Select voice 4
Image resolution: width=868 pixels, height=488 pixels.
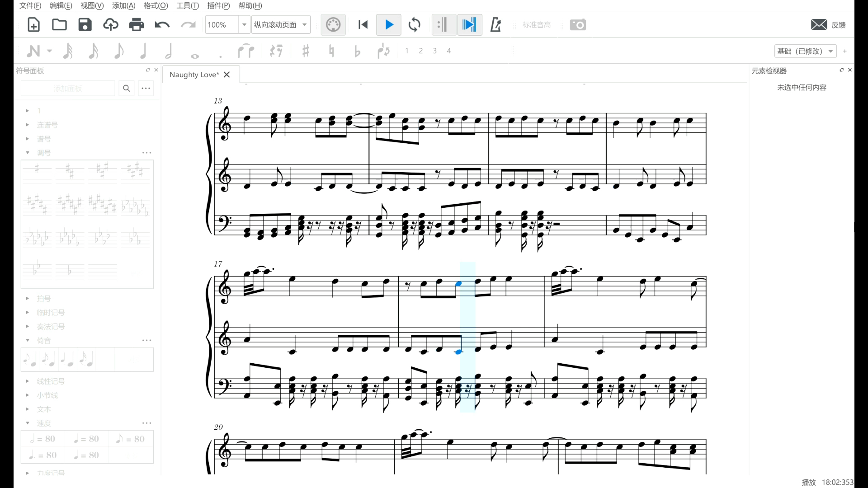[x=449, y=51]
